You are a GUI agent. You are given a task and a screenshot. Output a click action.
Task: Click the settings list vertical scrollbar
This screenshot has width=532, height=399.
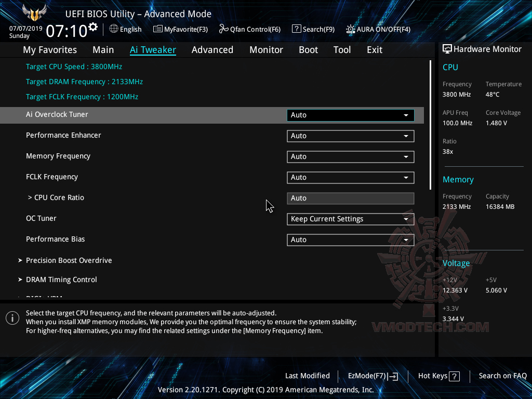click(x=430, y=125)
